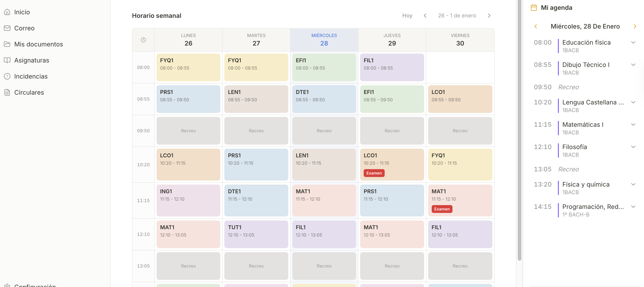Click the Hoy button

click(407, 16)
